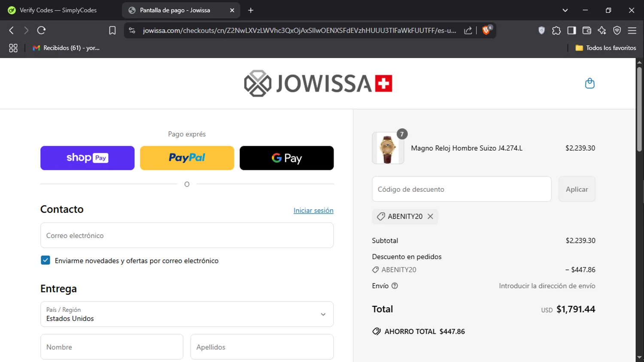Viewport: 644px width, 362px height.
Task: Open the shopping bag cart icon
Action: pos(590,83)
